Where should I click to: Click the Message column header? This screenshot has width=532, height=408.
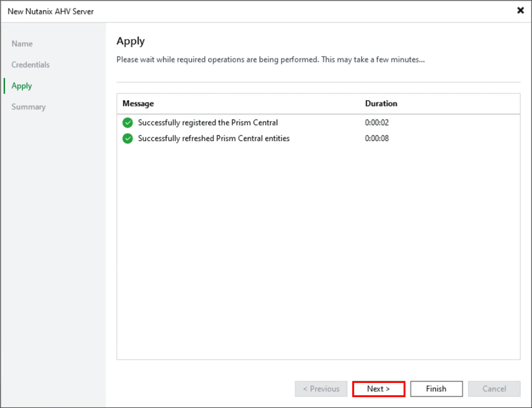(138, 104)
